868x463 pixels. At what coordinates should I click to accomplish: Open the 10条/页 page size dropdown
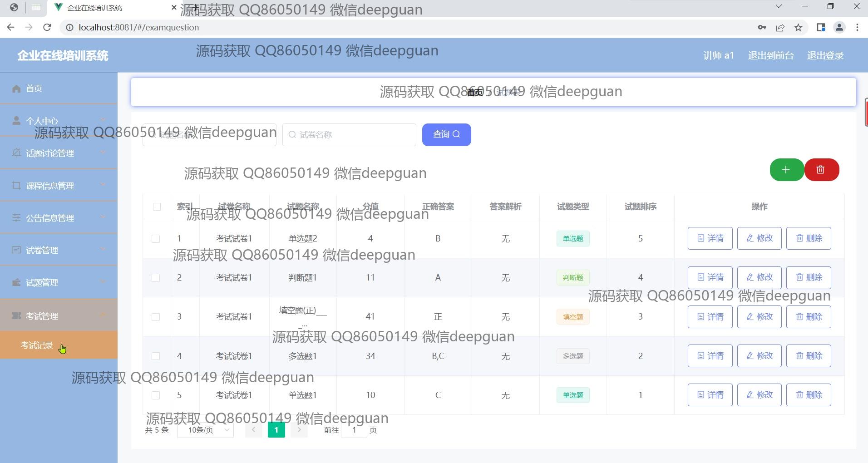(x=205, y=430)
